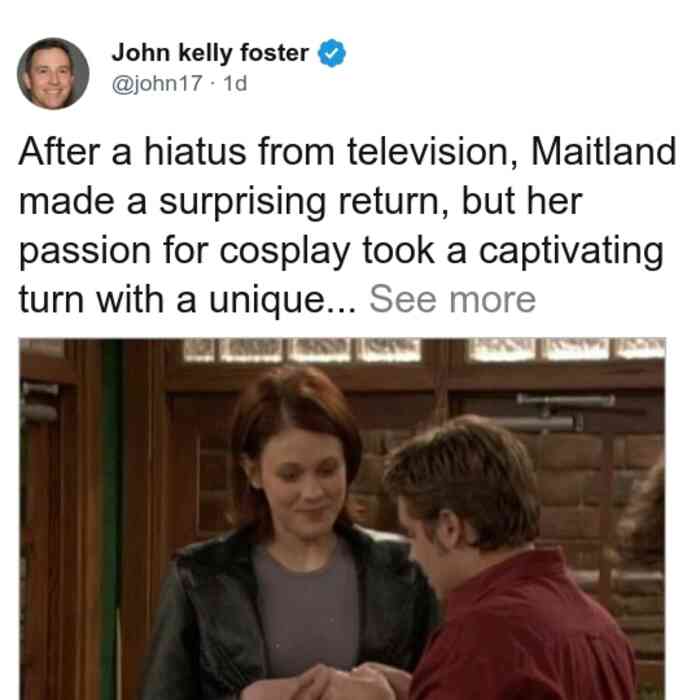Expand the post with See more
The height and width of the screenshot is (700, 700).
point(452,300)
